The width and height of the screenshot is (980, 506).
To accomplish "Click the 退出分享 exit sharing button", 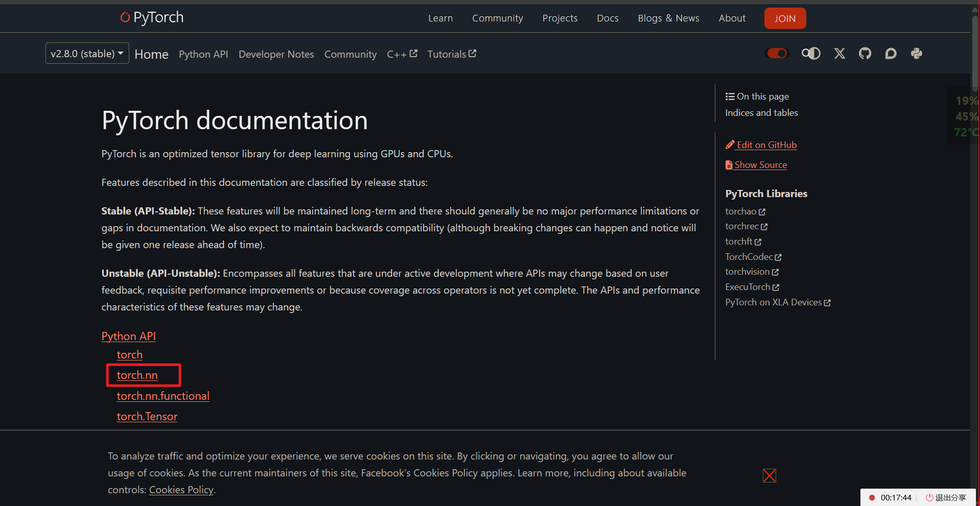I will pyautogui.click(x=946, y=497).
